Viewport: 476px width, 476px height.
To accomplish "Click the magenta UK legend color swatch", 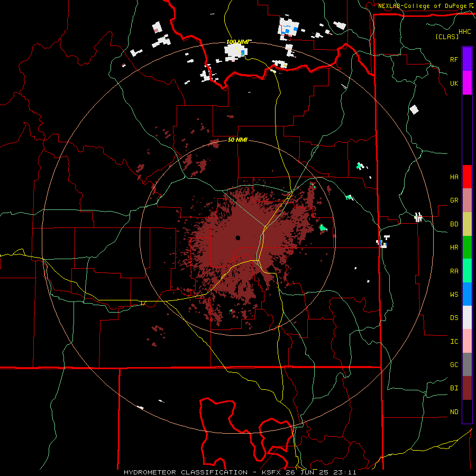I will coord(467,83).
